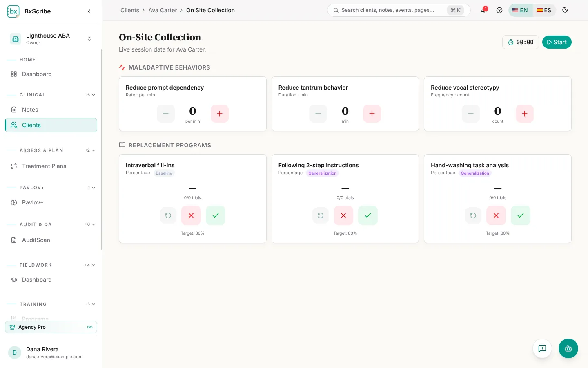Screen dimensions: 588x368
Task: Open the notifications bell
Action: point(483,10)
